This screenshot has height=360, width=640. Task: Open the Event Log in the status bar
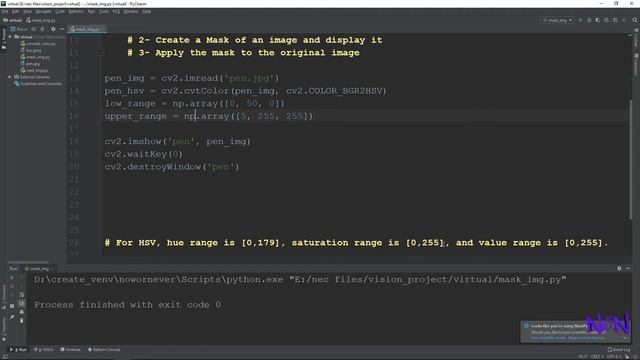coord(619,349)
